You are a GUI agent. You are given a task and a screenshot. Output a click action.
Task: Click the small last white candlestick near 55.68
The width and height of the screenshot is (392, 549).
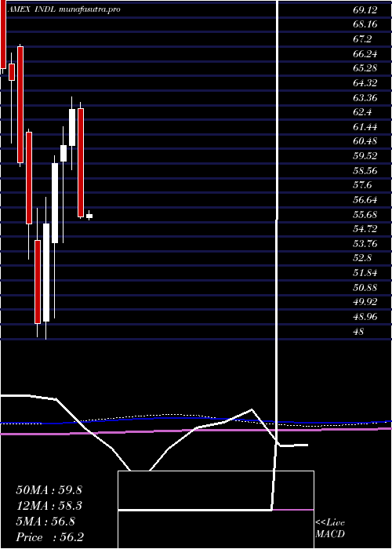click(89, 216)
